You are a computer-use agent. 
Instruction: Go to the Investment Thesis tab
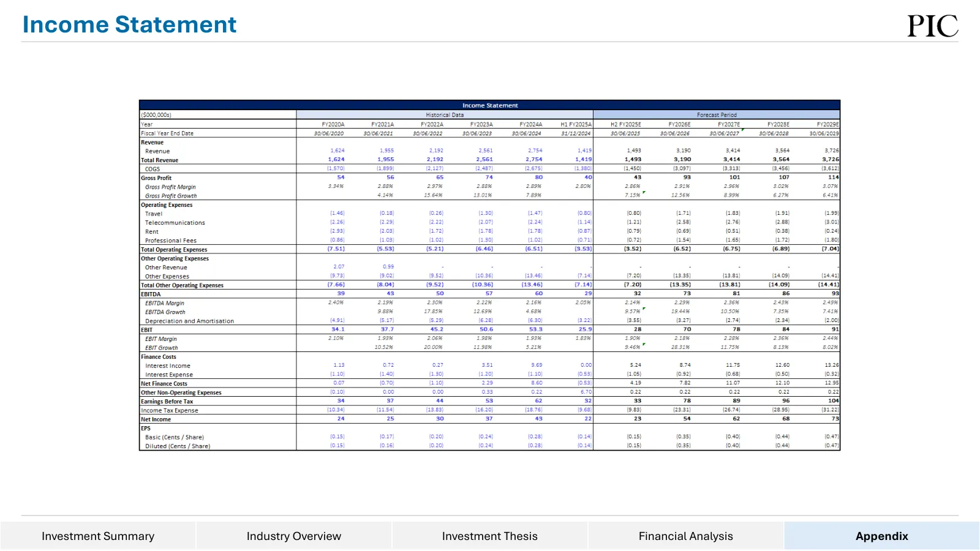click(x=490, y=536)
